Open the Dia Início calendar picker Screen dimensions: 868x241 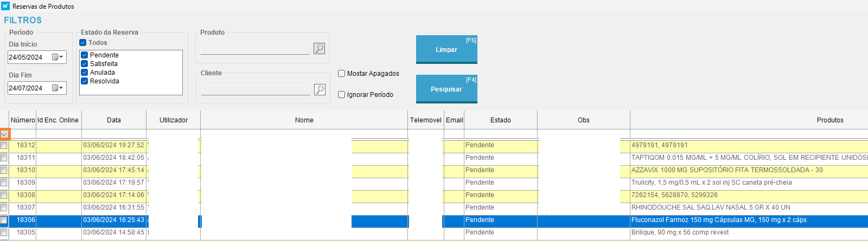(x=58, y=57)
